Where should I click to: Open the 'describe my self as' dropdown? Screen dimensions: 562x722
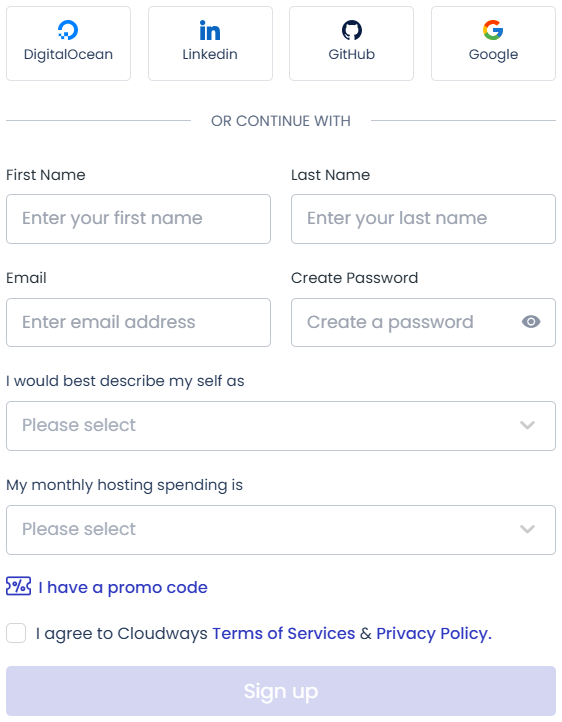pyautogui.click(x=281, y=426)
